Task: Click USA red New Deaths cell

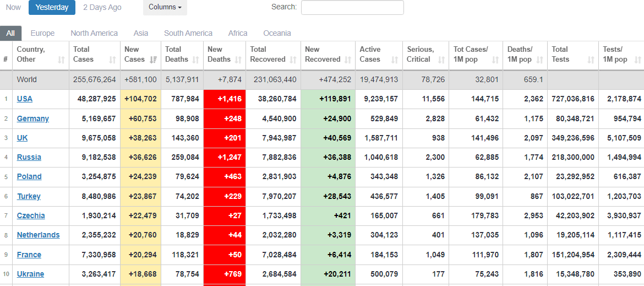Action: pyautogui.click(x=225, y=99)
